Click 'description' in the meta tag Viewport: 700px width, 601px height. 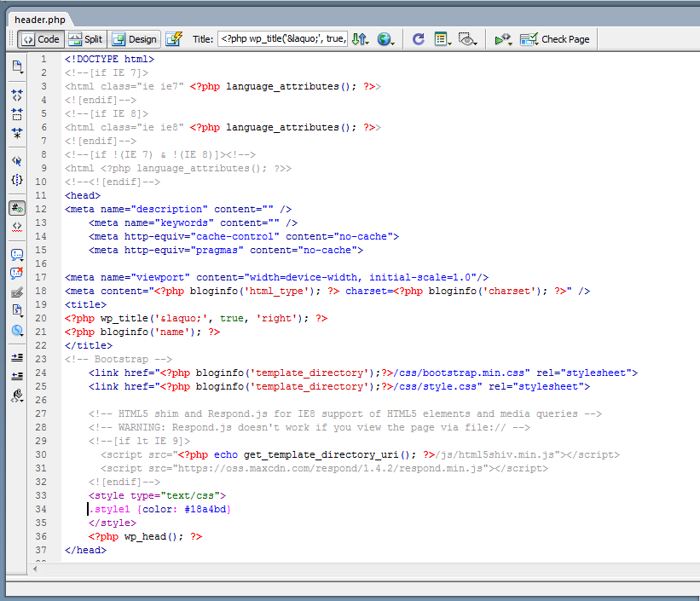coord(169,210)
